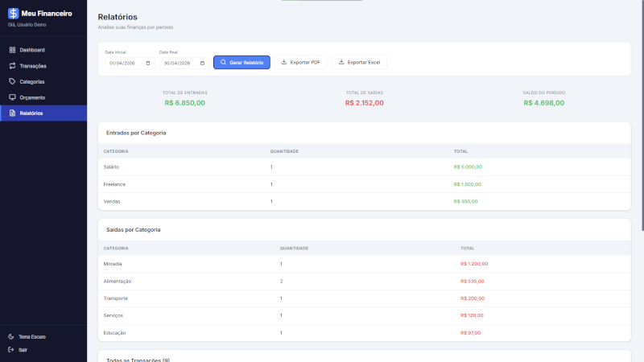Open the Dashboard menu item
Screen dimensions: 644x362
tap(32, 50)
